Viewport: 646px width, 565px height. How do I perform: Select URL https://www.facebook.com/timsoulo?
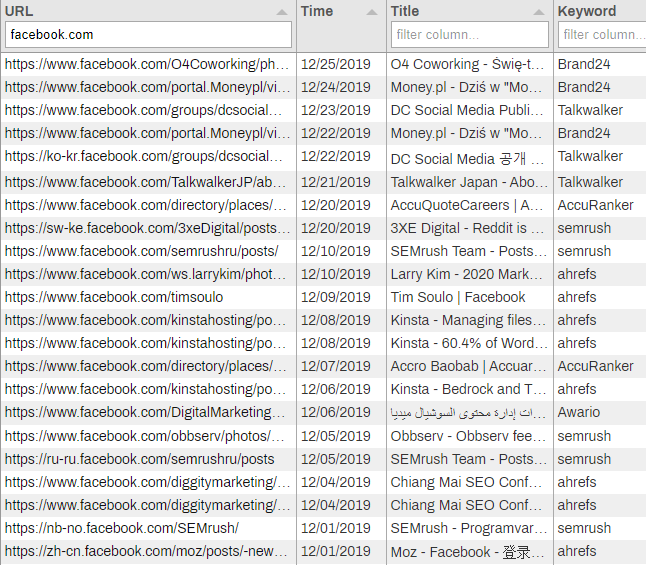(x=114, y=297)
